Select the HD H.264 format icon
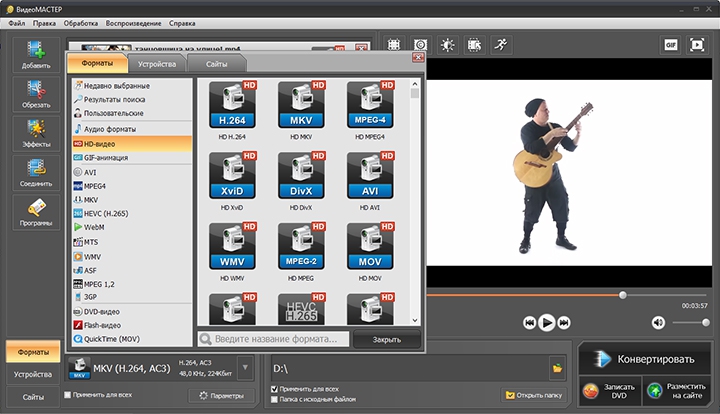Image resolution: width=720 pixels, height=414 pixels. (x=232, y=105)
